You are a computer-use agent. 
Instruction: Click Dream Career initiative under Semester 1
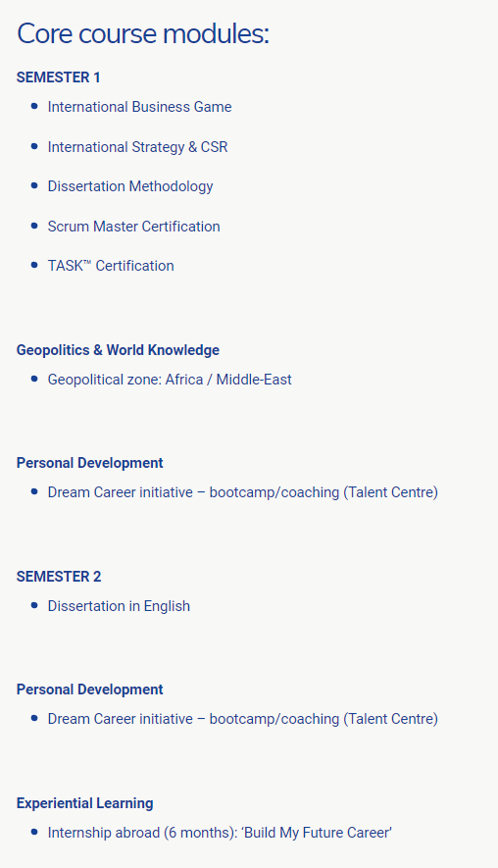(x=242, y=492)
